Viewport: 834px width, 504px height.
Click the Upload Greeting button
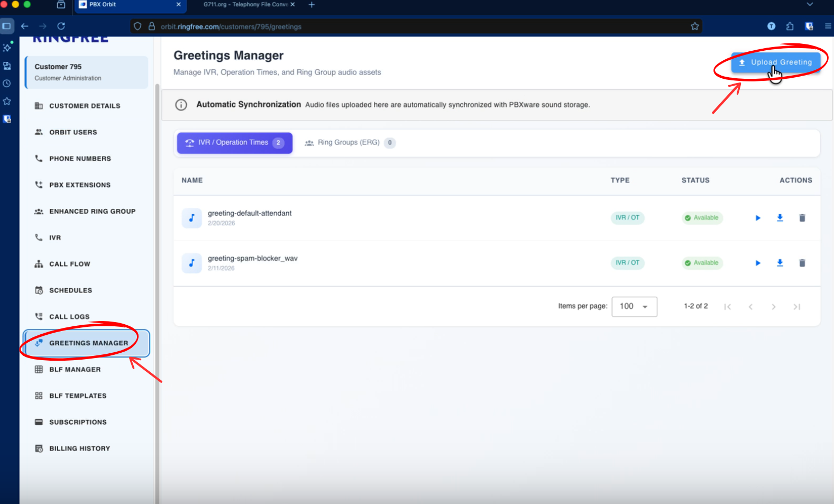click(x=775, y=62)
